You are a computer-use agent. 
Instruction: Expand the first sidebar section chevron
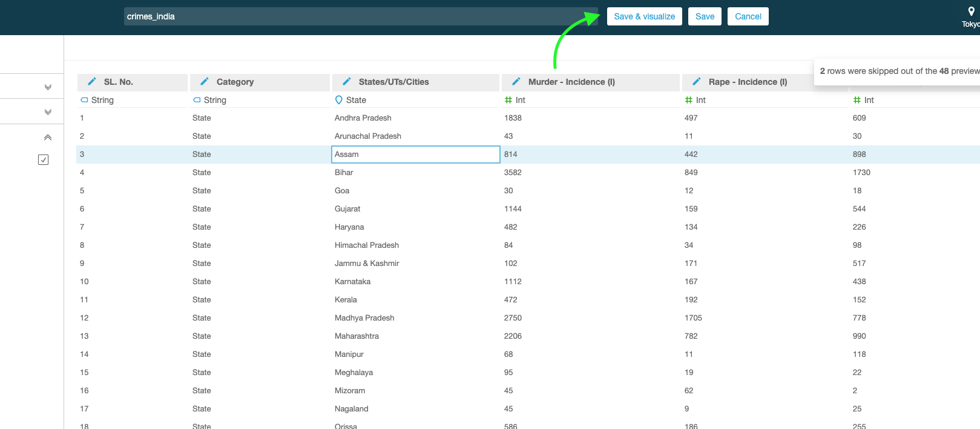(x=48, y=87)
